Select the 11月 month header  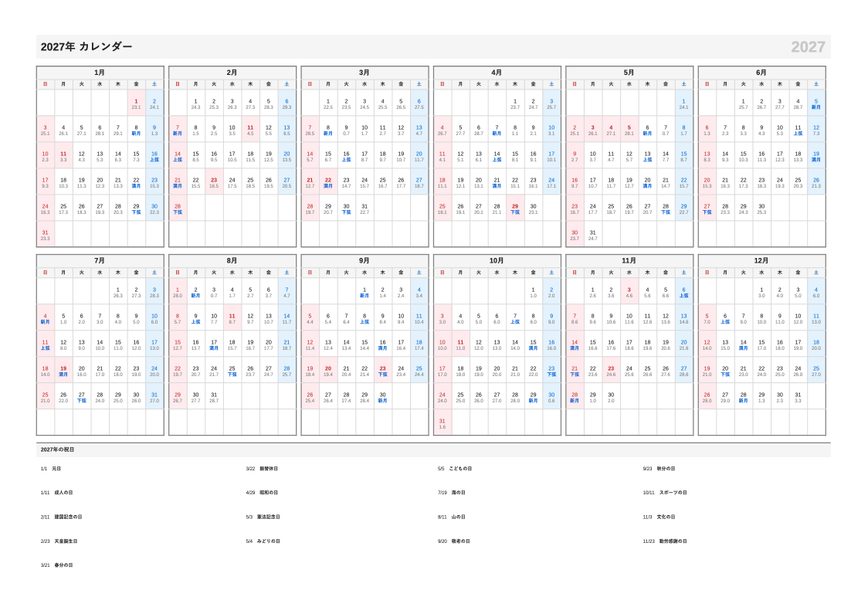pos(629,261)
